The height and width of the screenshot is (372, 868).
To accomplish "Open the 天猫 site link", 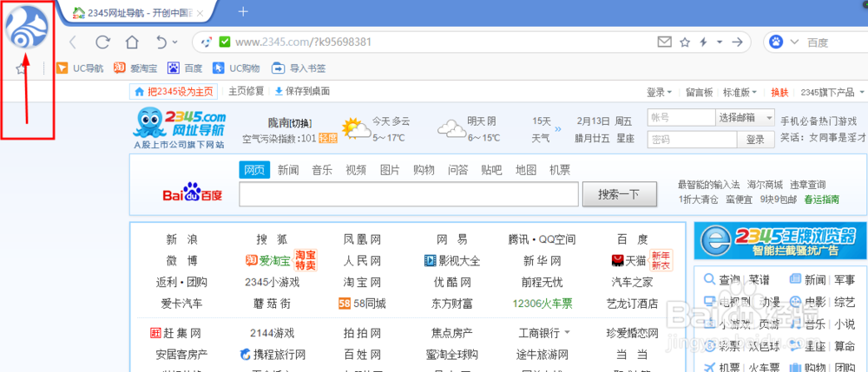I will tap(628, 260).
